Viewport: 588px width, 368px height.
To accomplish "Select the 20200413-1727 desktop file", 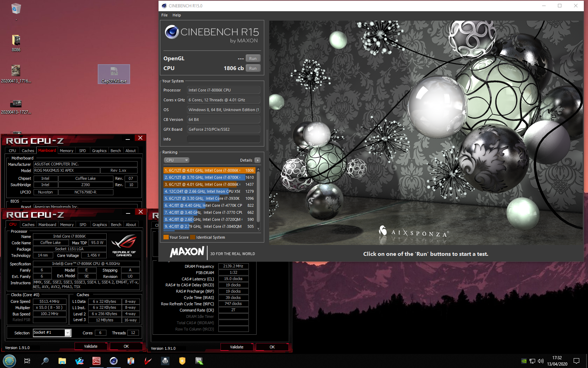I will click(16, 107).
